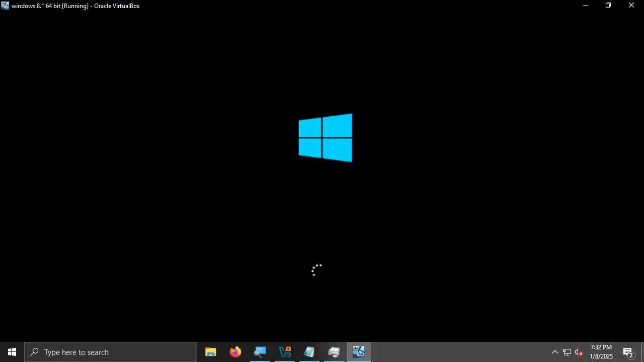Viewport: 644px width, 362px height.
Task: Open File Explorer from the taskbar
Action: [211, 352]
